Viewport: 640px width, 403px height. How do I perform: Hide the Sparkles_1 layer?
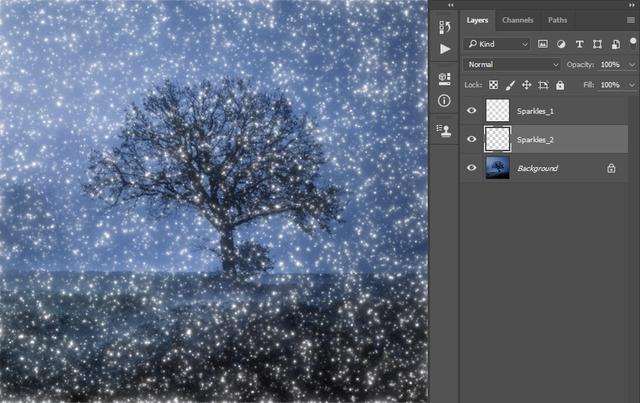471,110
